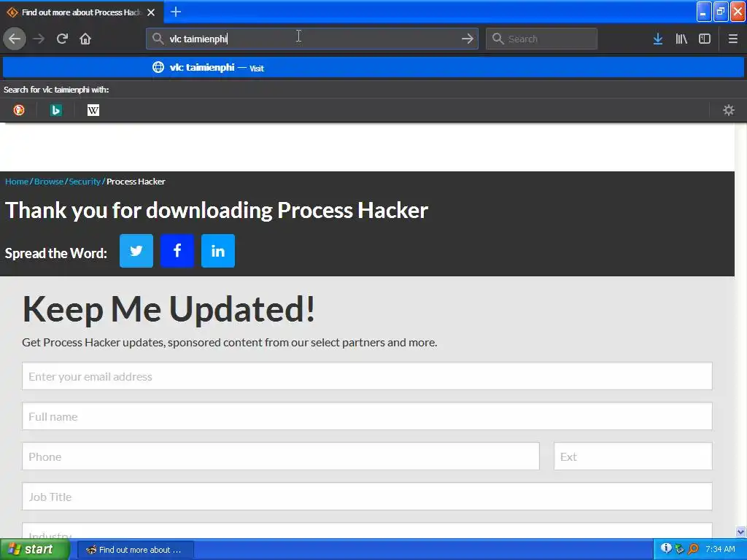Search with Bing engine icon
The width and height of the screenshot is (747, 560).
point(55,111)
